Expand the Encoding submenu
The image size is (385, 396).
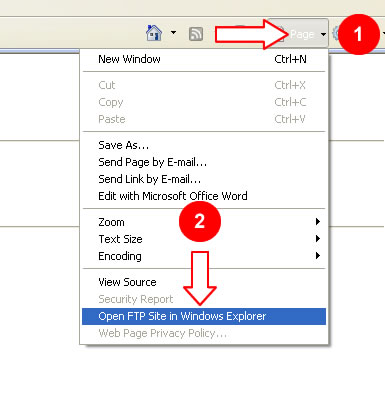point(204,256)
